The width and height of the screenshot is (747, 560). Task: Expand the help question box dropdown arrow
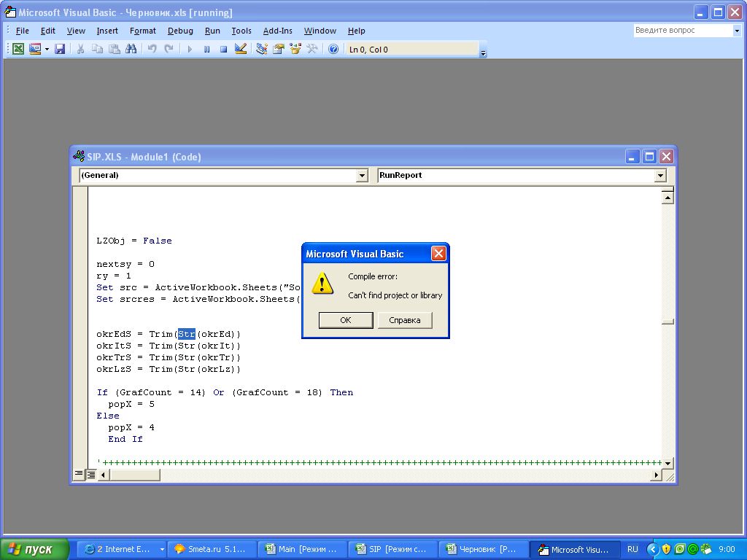click(x=737, y=31)
